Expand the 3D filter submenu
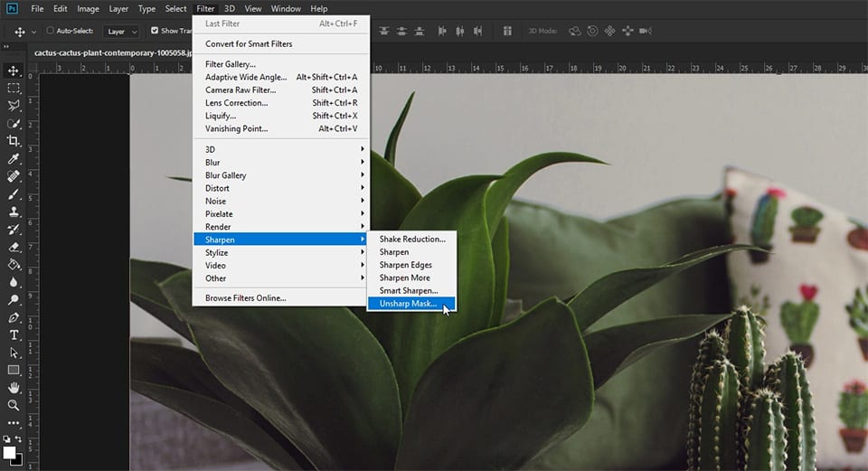This screenshot has width=868, height=471. pos(282,149)
